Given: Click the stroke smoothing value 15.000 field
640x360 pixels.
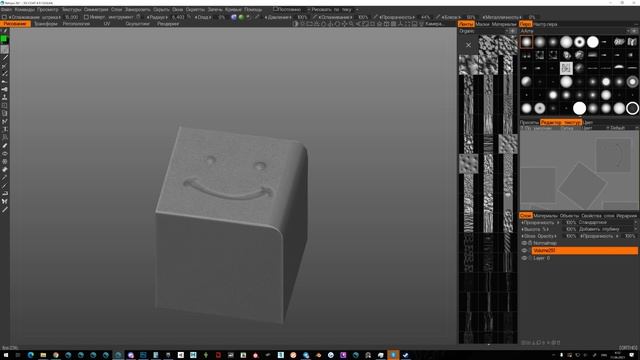Looking at the screenshot, I should tap(71, 17).
